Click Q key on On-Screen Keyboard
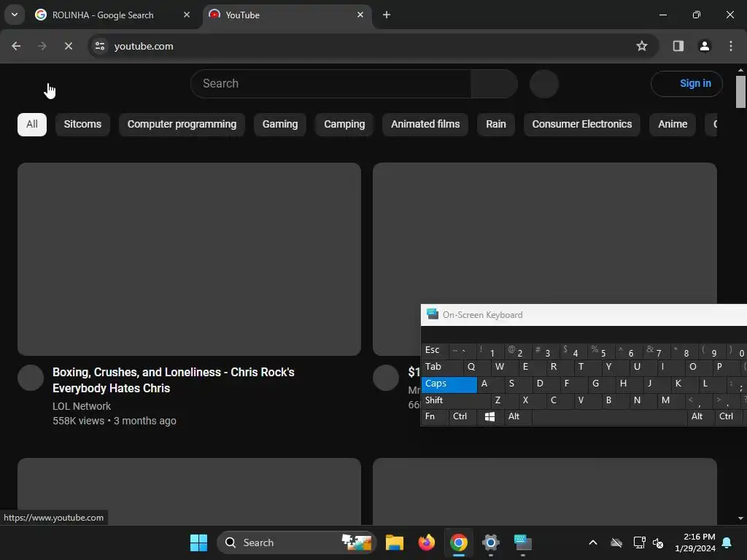The width and height of the screenshot is (747, 560). (477, 367)
